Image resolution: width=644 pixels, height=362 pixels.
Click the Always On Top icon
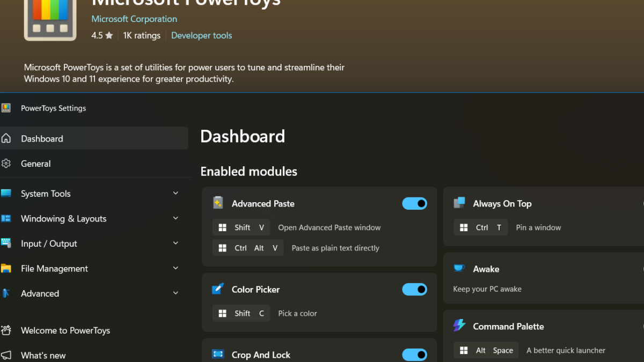[459, 203]
